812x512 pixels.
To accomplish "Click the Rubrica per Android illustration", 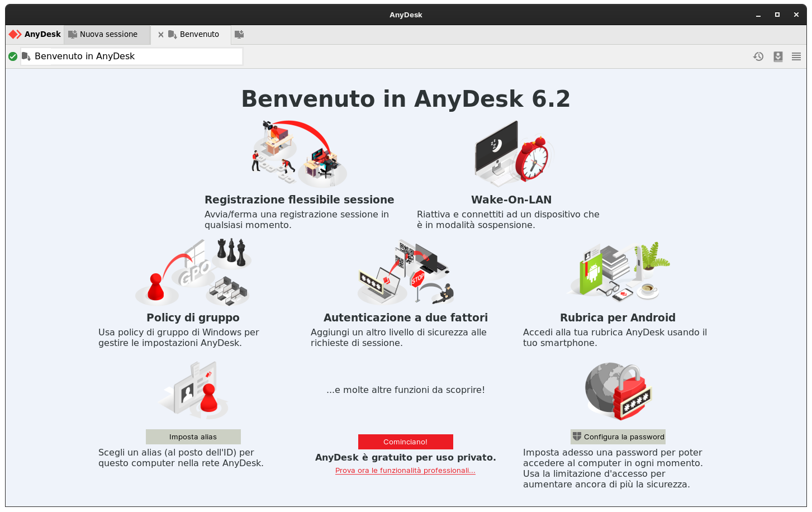I will pyautogui.click(x=617, y=272).
